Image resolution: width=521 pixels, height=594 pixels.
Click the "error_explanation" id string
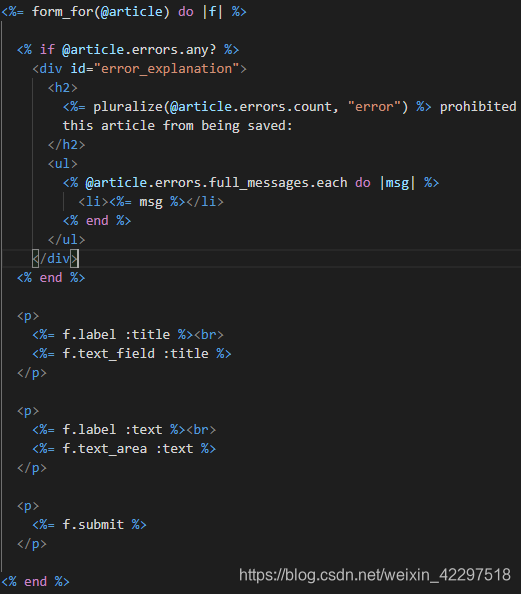166,69
